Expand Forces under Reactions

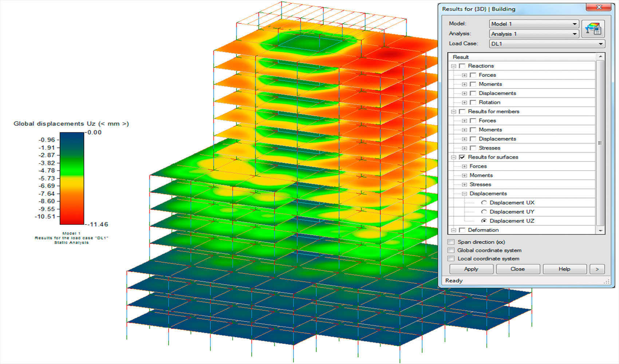(x=464, y=75)
